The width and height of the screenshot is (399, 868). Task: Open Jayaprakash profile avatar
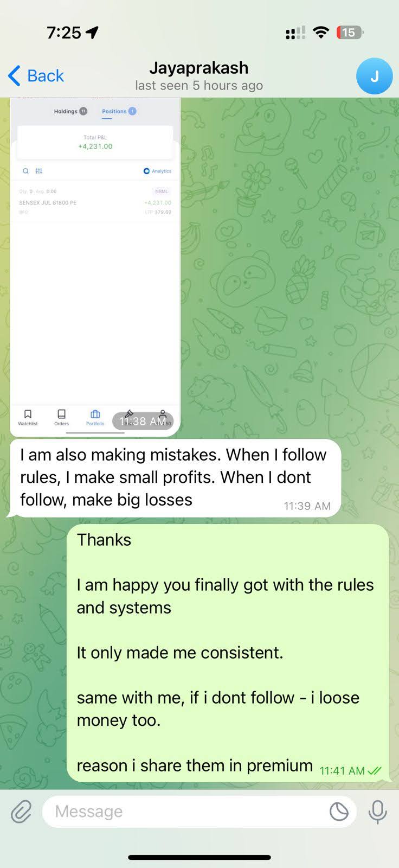coord(374,76)
